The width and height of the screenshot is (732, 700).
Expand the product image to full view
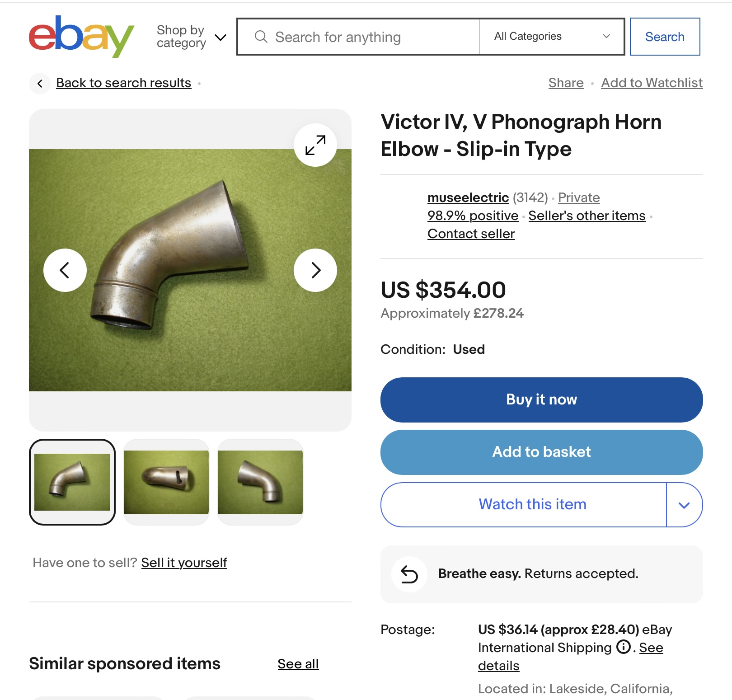[x=315, y=145]
